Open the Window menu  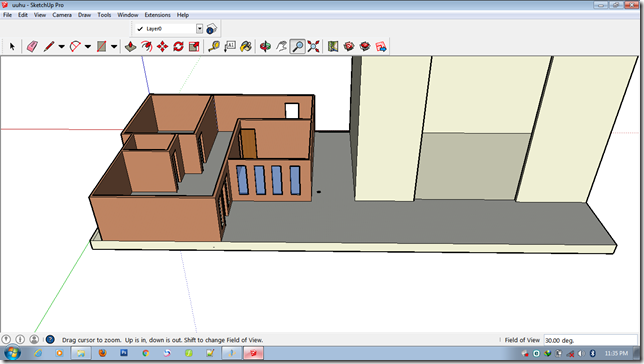(x=128, y=15)
